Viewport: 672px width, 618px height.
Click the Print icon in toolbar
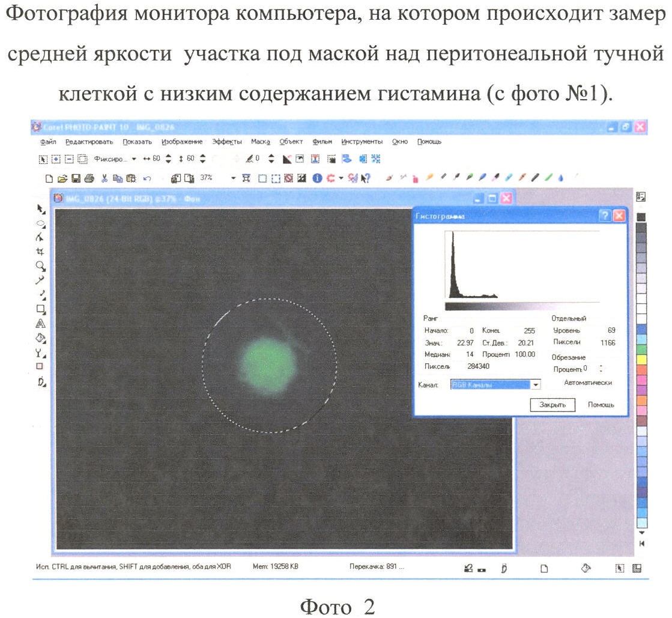tap(88, 178)
